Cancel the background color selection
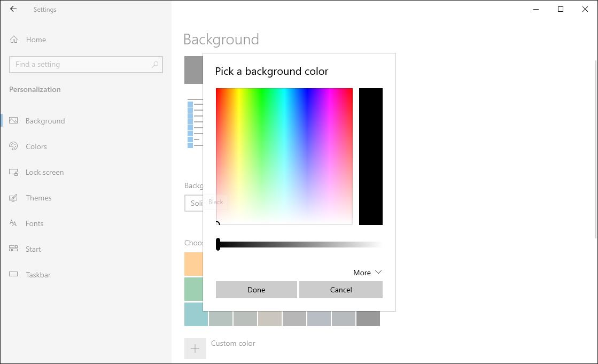The image size is (598, 364). pyautogui.click(x=340, y=289)
